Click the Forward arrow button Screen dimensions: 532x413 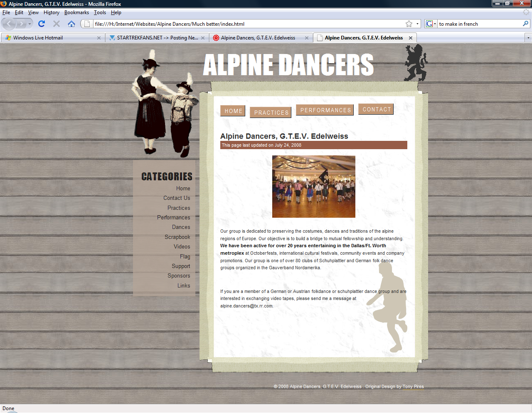(x=21, y=24)
